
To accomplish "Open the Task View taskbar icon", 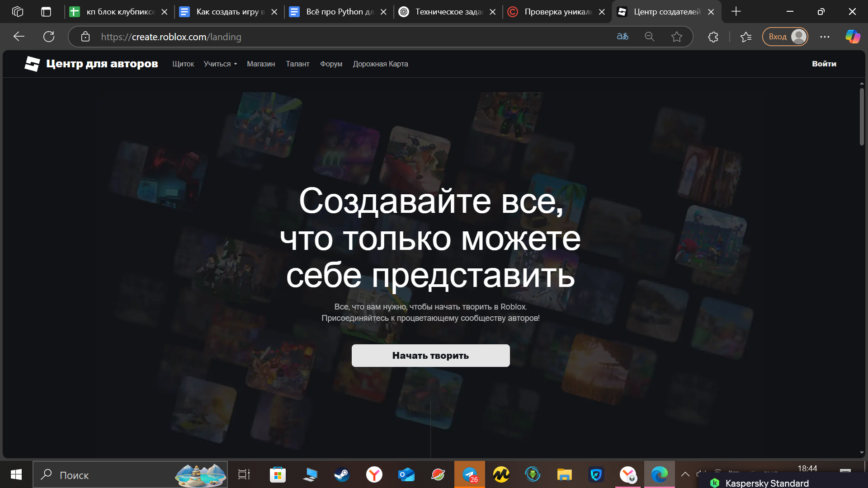I will (x=244, y=474).
